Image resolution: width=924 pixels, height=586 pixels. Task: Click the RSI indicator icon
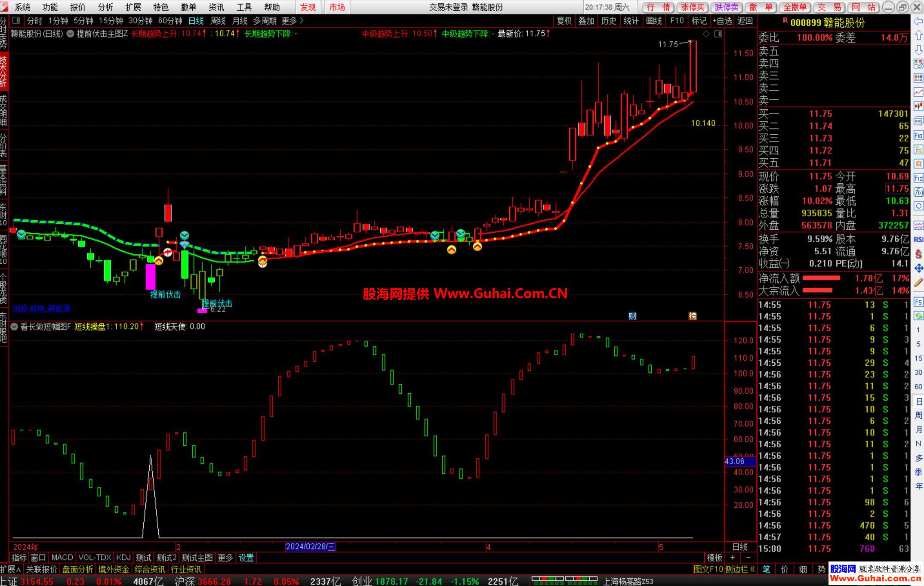[x=918, y=239]
